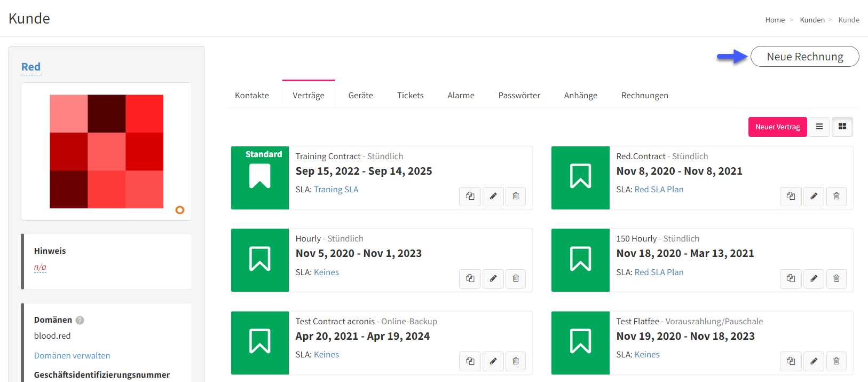Click the blood.red domain text
This screenshot has width=868, height=382.
52,336
